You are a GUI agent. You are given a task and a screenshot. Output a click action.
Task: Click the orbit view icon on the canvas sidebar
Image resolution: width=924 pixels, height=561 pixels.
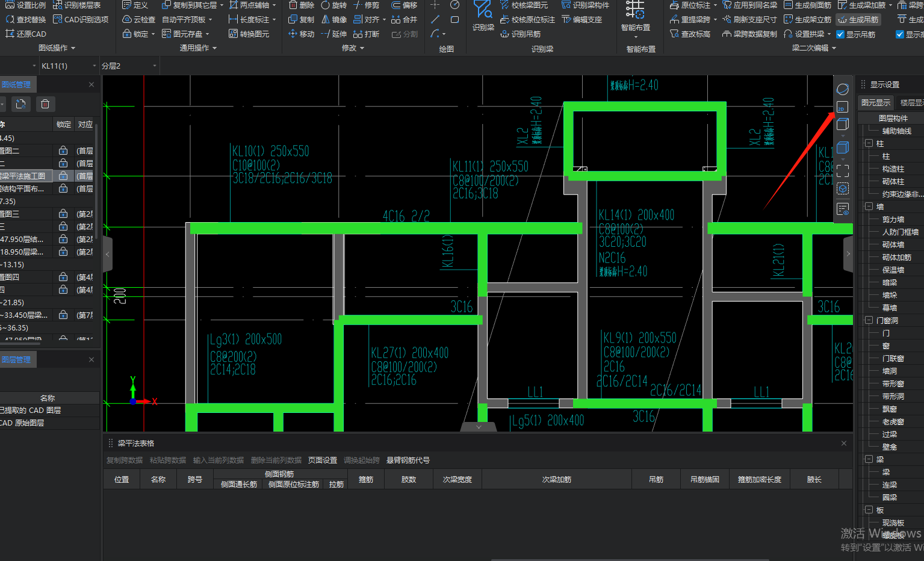[843, 90]
